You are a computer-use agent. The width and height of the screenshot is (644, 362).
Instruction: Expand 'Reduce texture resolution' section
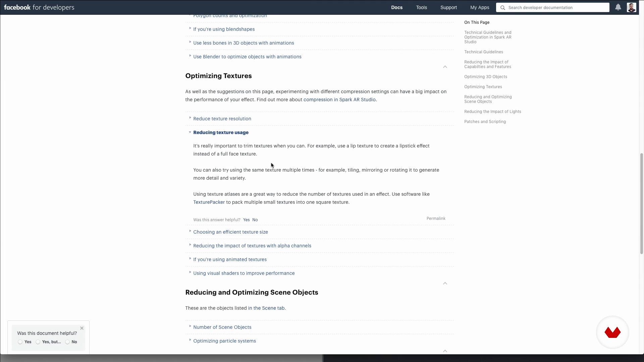coord(222,119)
